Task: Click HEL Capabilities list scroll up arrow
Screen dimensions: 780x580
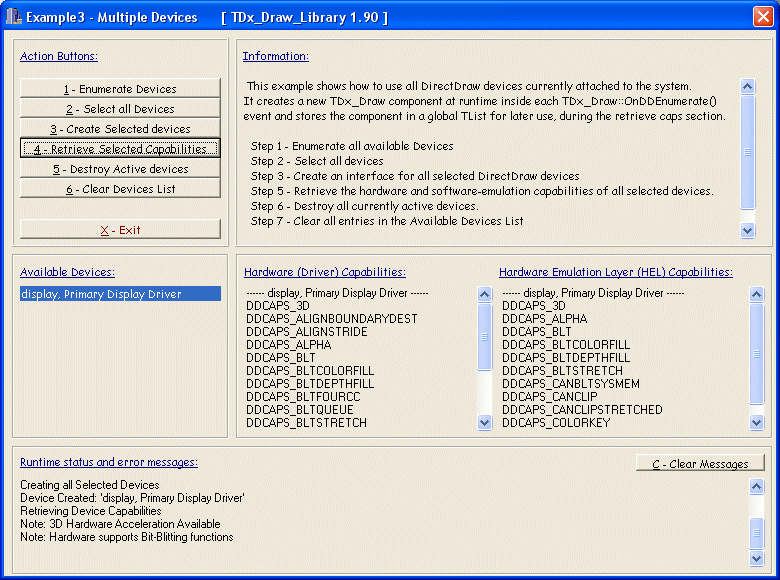Action: (x=757, y=295)
